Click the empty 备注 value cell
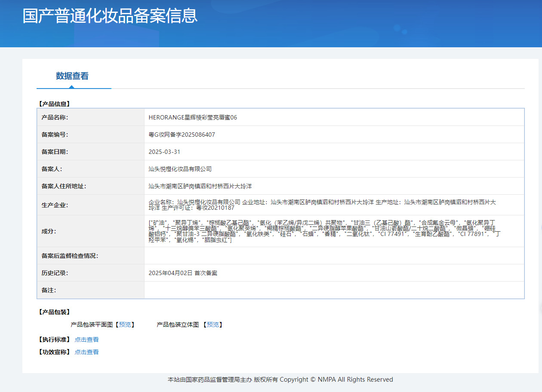This screenshot has width=542, height=392. [334, 290]
